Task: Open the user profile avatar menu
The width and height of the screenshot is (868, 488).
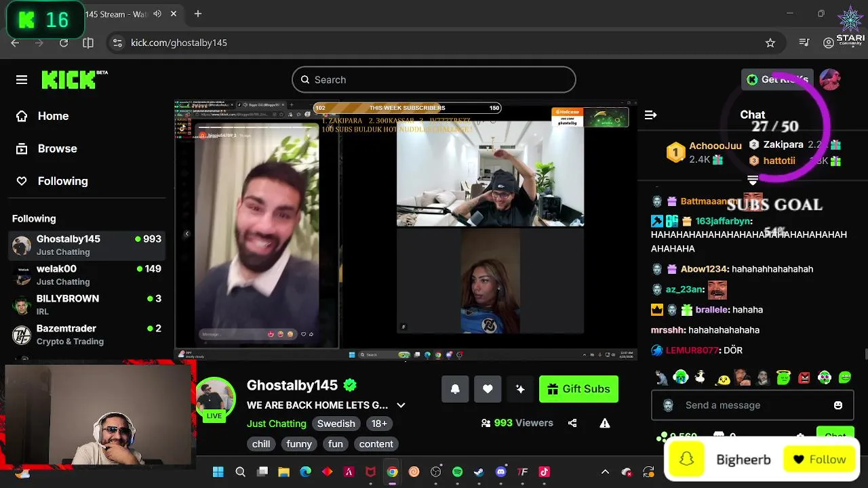Action: (x=830, y=79)
